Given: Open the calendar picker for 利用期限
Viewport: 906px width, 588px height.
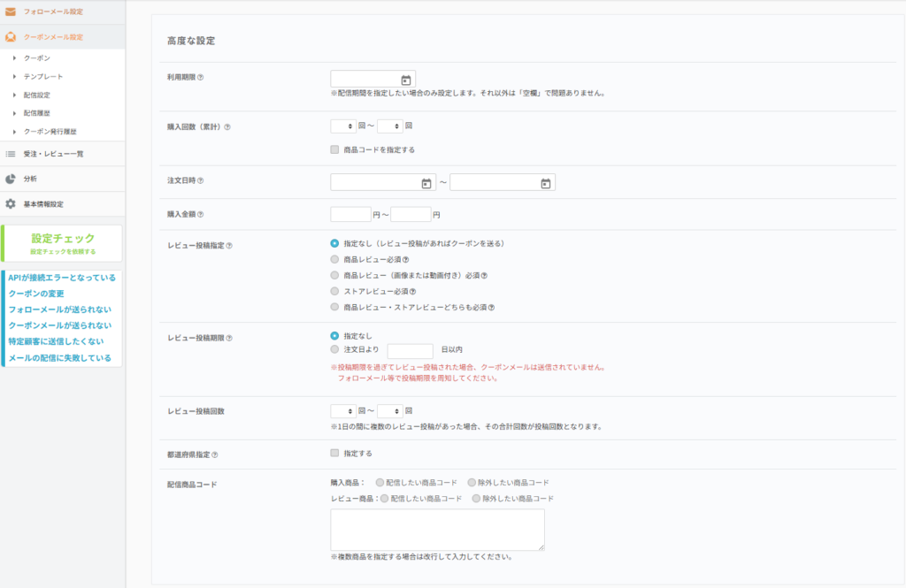Looking at the screenshot, I should [405, 80].
